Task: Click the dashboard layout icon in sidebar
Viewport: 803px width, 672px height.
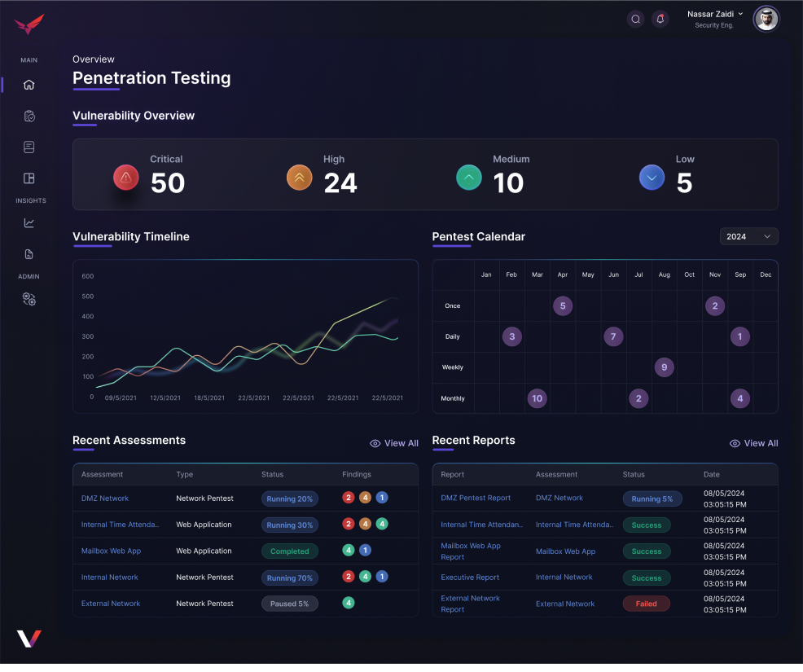Action: pyautogui.click(x=29, y=178)
